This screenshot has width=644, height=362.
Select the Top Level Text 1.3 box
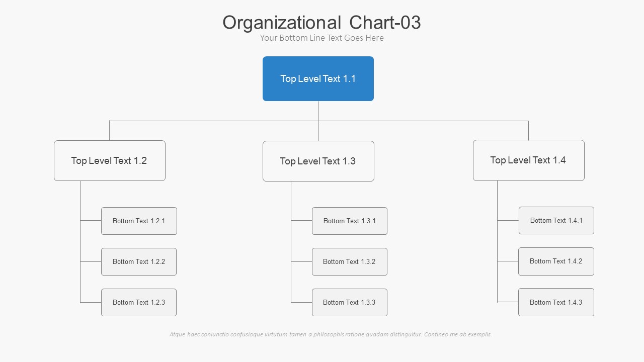(318, 161)
